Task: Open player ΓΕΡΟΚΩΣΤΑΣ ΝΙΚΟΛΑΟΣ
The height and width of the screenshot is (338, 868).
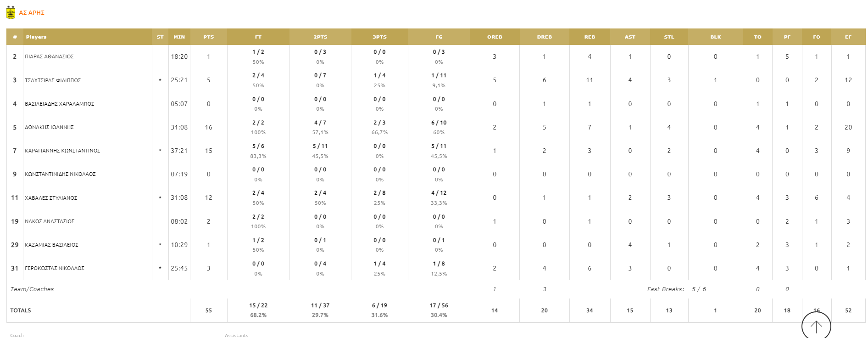Action: tap(55, 269)
